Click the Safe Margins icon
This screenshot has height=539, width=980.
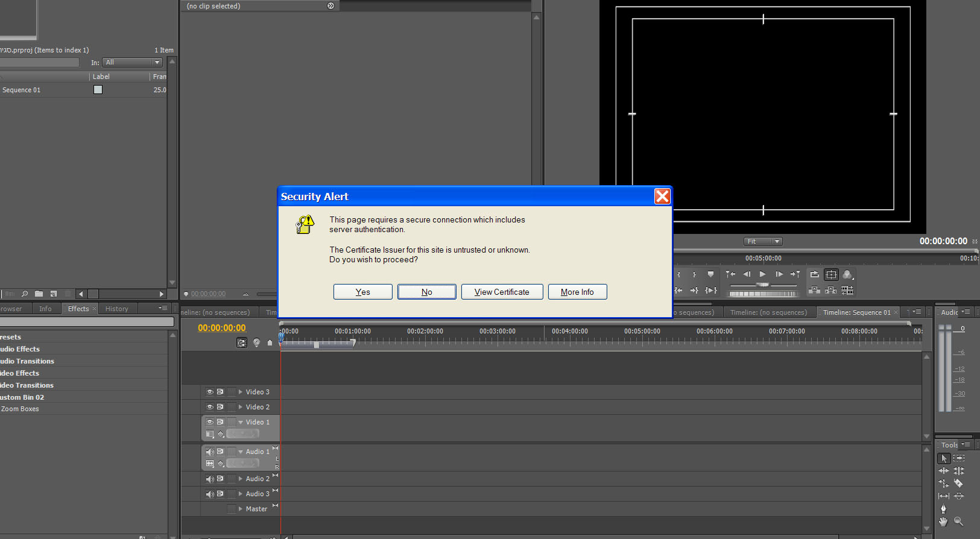click(831, 275)
